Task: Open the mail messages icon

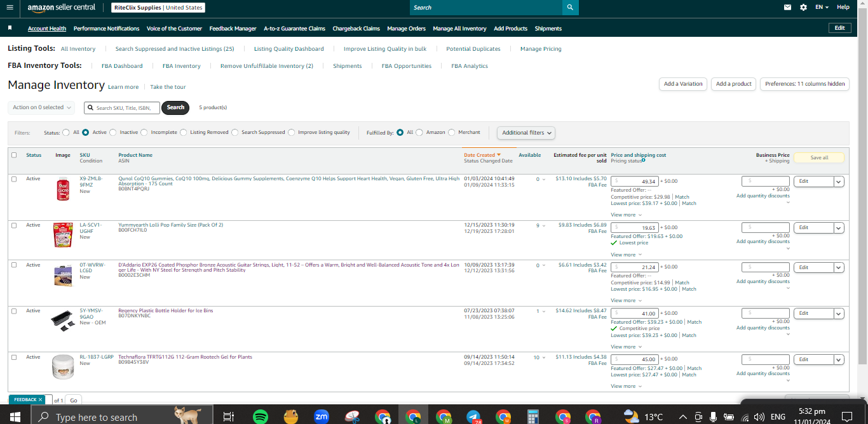Action: (788, 8)
